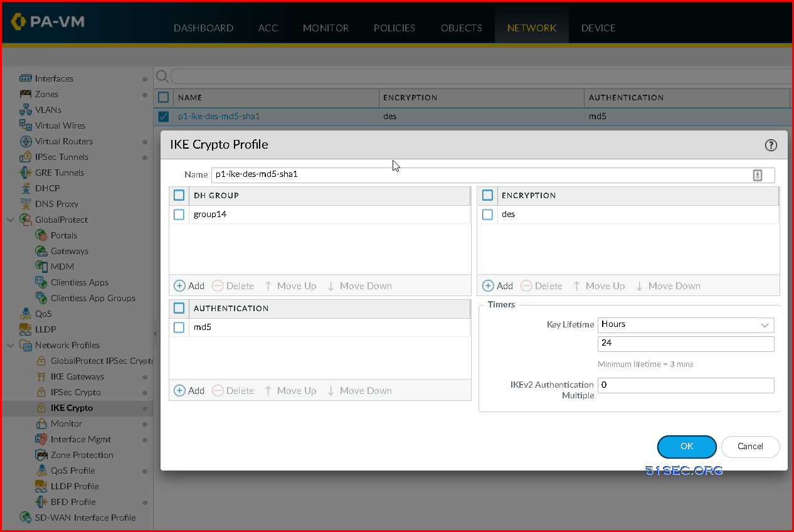Click the Interfaces icon in sidebar
This screenshot has height=532, width=794.
[25, 78]
